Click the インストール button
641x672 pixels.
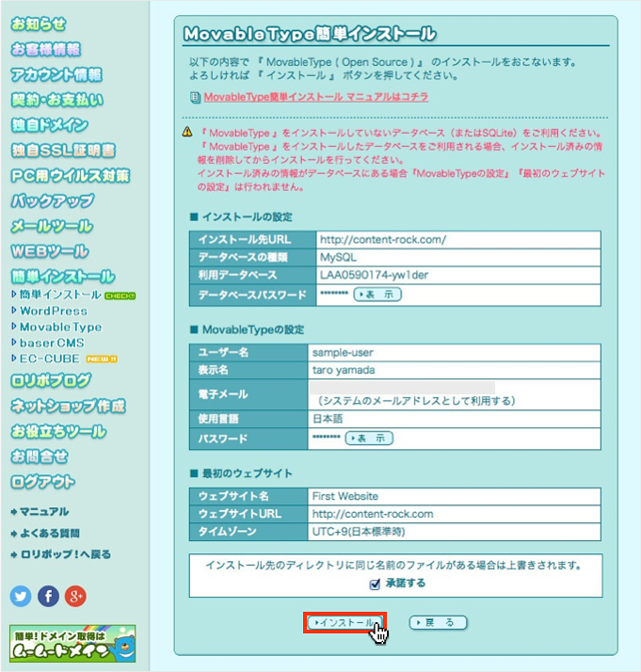click(x=345, y=622)
